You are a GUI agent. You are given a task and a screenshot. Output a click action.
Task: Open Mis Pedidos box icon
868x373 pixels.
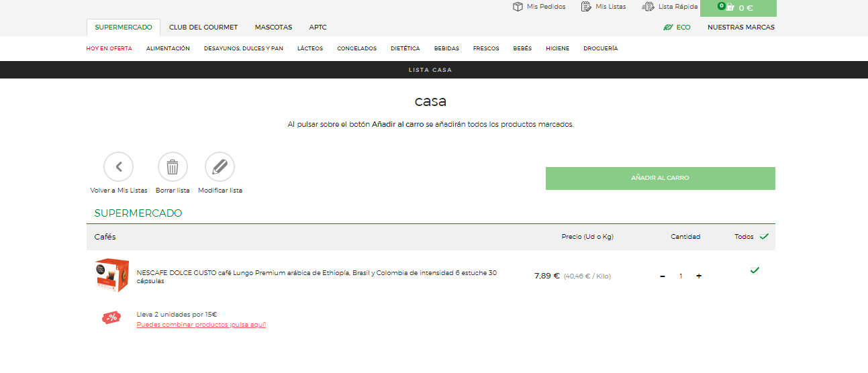click(x=518, y=7)
